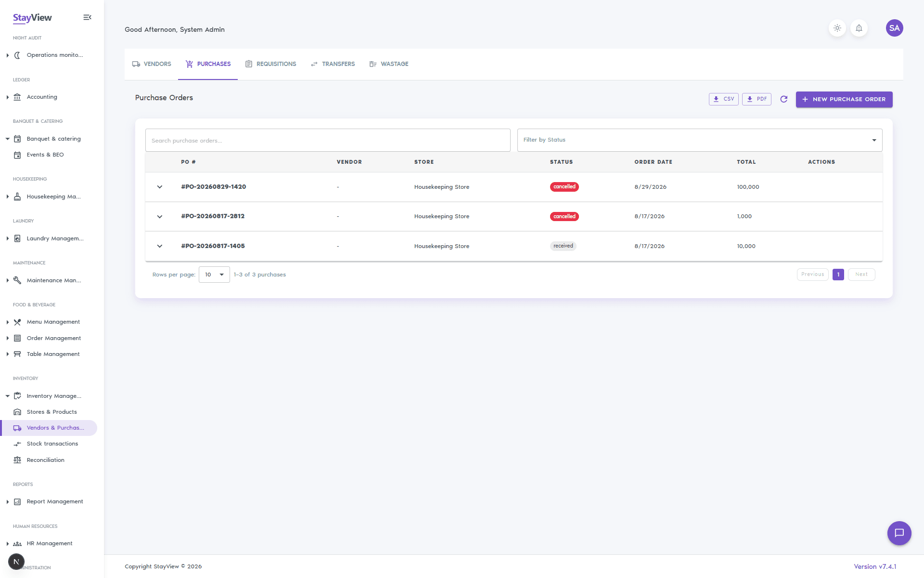Image resolution: width=924 pixels, height=578 pixels.
Task: Click the StayView logo
Action: pyautogui.click(x=32, y=18)
